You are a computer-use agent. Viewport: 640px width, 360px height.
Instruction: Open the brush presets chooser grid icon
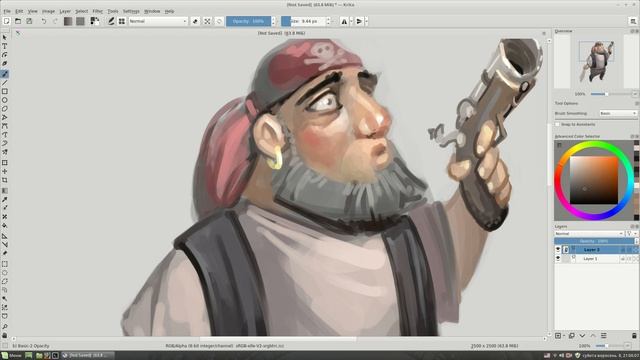[122, 21]
